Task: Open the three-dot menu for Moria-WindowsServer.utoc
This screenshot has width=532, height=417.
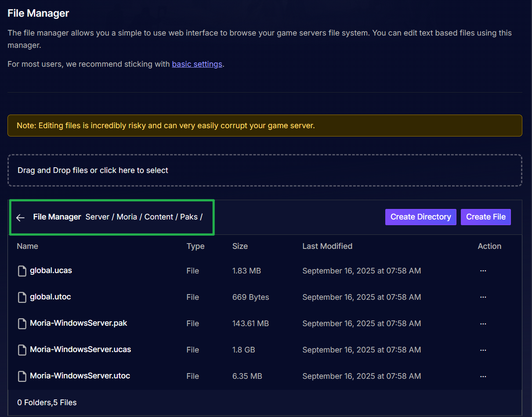Action: pyautogui.click(x=483, y=376)
